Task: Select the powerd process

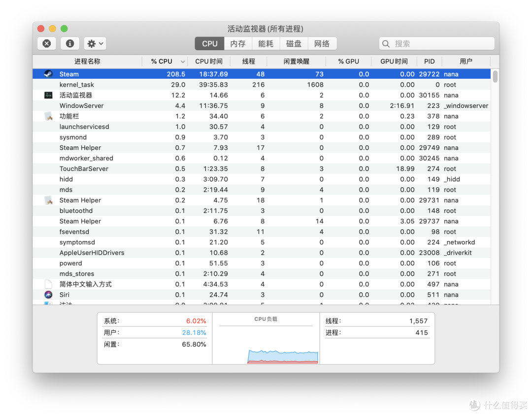Action: point(262,263)
